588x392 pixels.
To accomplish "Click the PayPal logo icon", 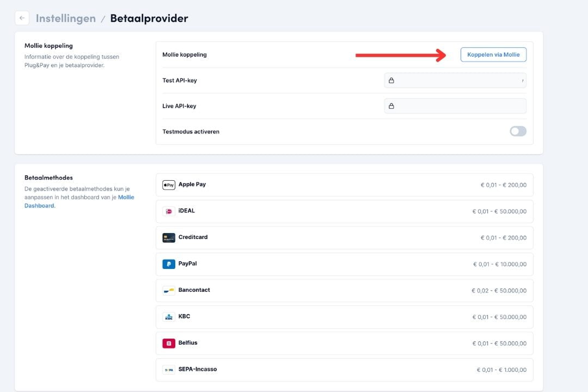I will point(169,264).
